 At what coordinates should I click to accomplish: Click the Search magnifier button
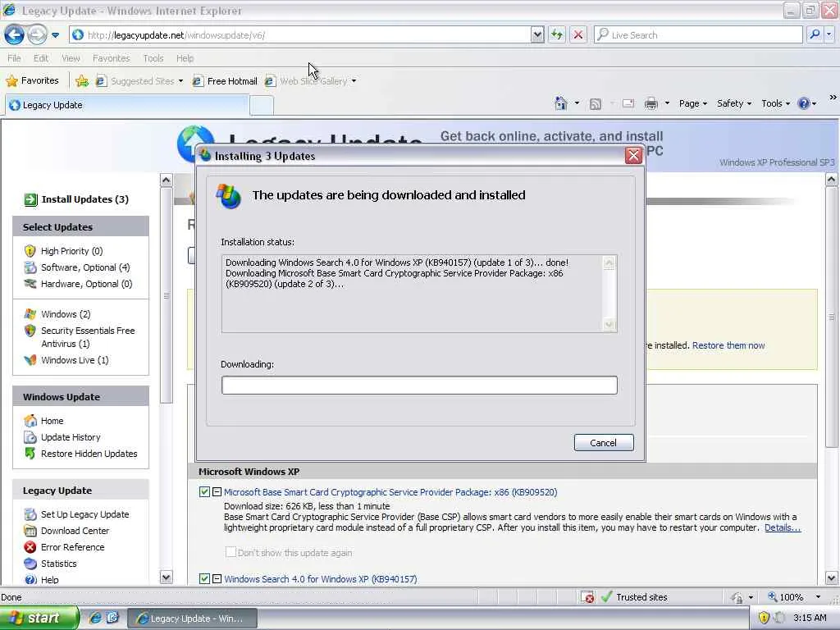point(815,34)
